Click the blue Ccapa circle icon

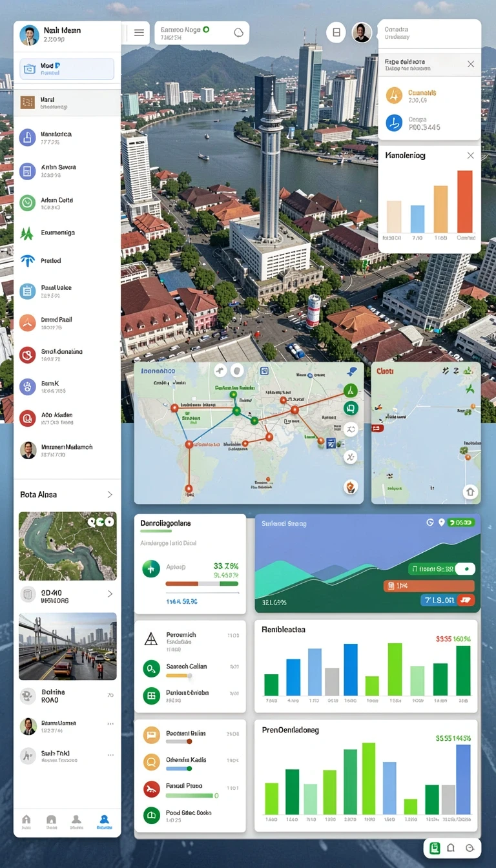point(394,123)
